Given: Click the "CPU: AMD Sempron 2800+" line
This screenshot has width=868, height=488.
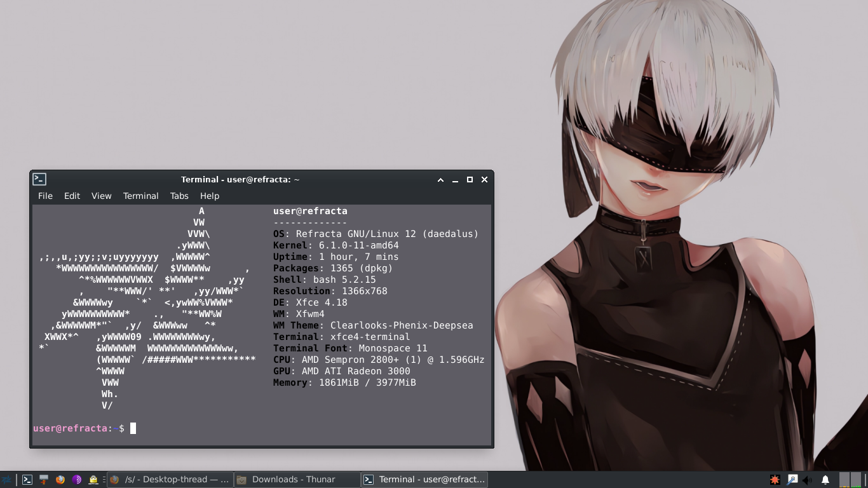Looking at the screenshot, I should coord(379,360).
